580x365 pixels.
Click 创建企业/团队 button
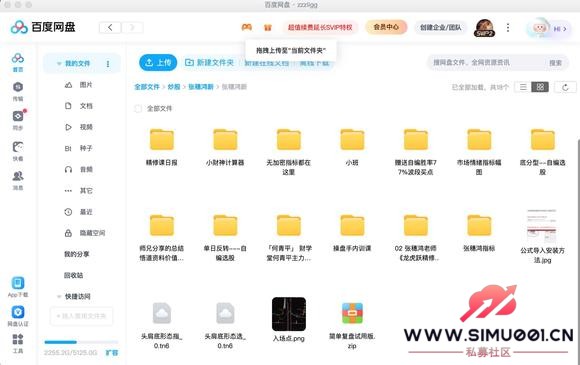[x=440, y=27]
